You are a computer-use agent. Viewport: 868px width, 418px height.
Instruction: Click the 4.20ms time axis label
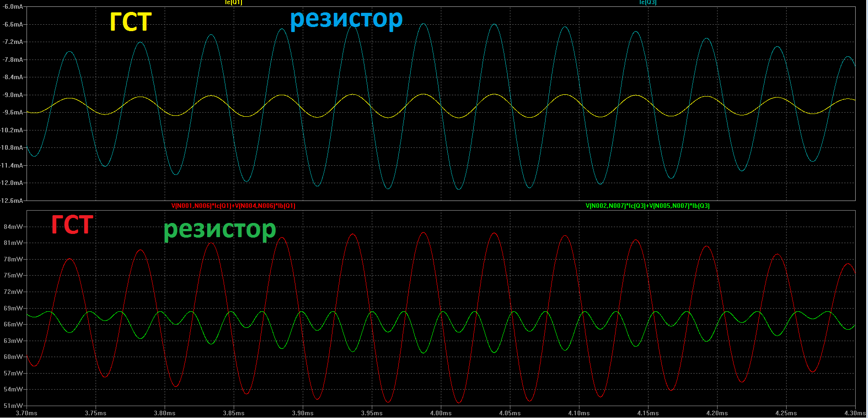(717, 413)
